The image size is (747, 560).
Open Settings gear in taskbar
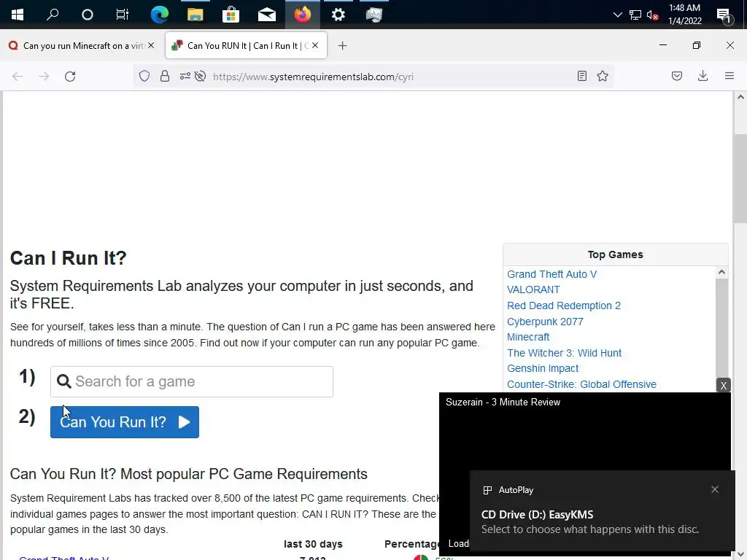338,15
